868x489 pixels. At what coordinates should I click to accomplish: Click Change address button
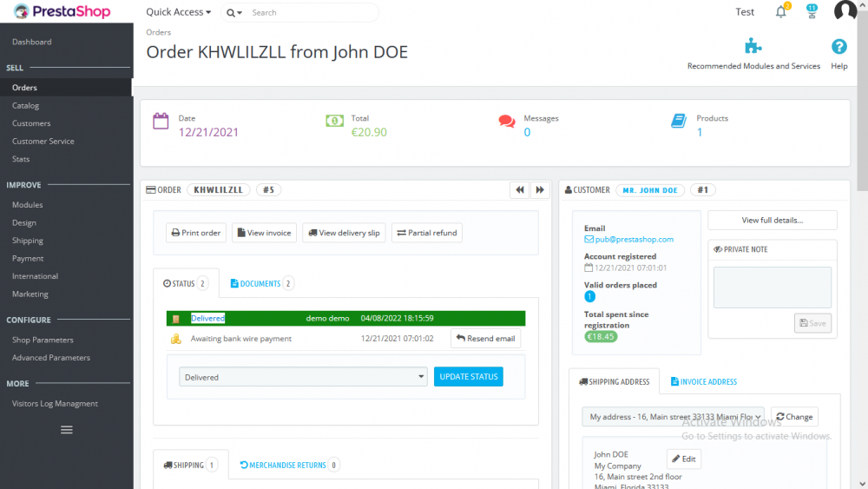click(794, 416)
